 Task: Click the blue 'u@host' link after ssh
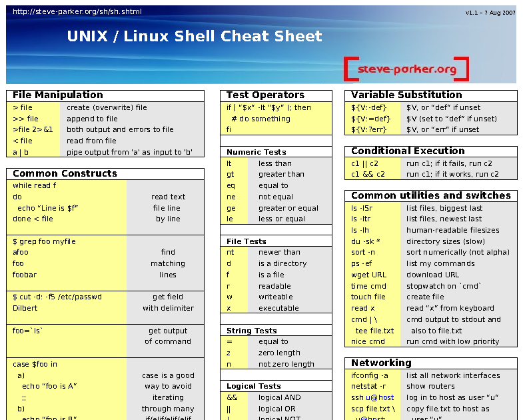coord(380,397)
